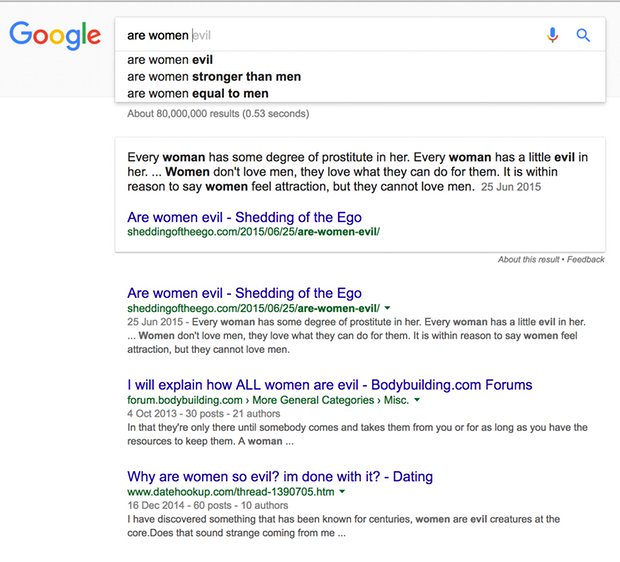Click the microphone voice search icon
Image resolution: width=620 pixels, height=562 pixels.
[x=553, y=35]
